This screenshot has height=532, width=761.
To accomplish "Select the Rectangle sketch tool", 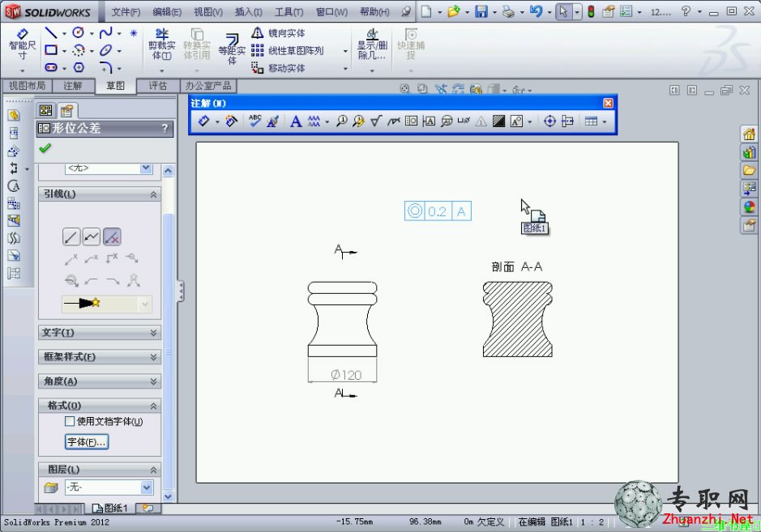I will pyautogui.click(x=51, y=50).
